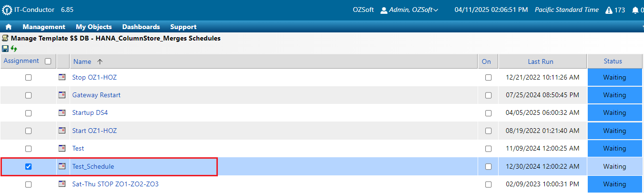The height and width of the screenshot is (193, 644).
Task: Expand the Admin, OZSoft user dropdown
Action: pos(409,10)
